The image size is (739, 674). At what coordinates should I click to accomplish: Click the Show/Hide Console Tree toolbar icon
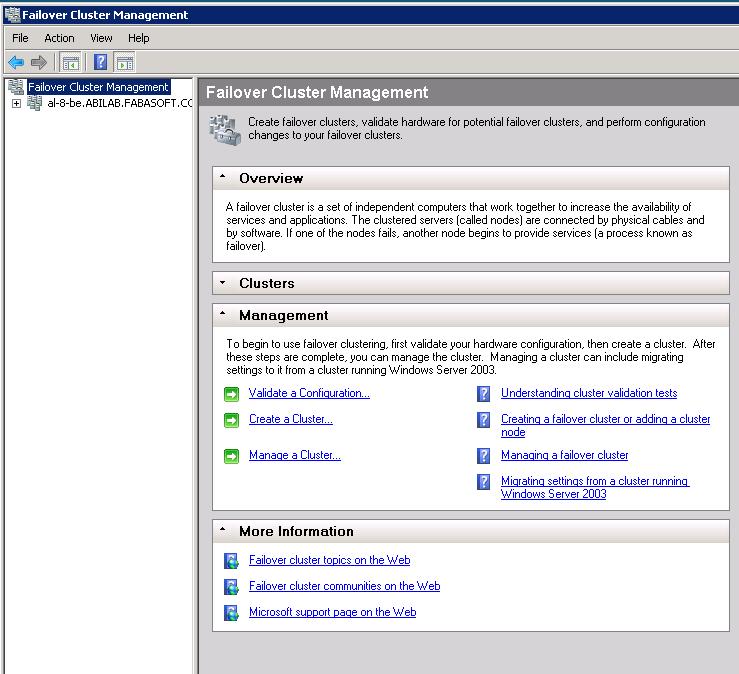click(x=71, y=62)
